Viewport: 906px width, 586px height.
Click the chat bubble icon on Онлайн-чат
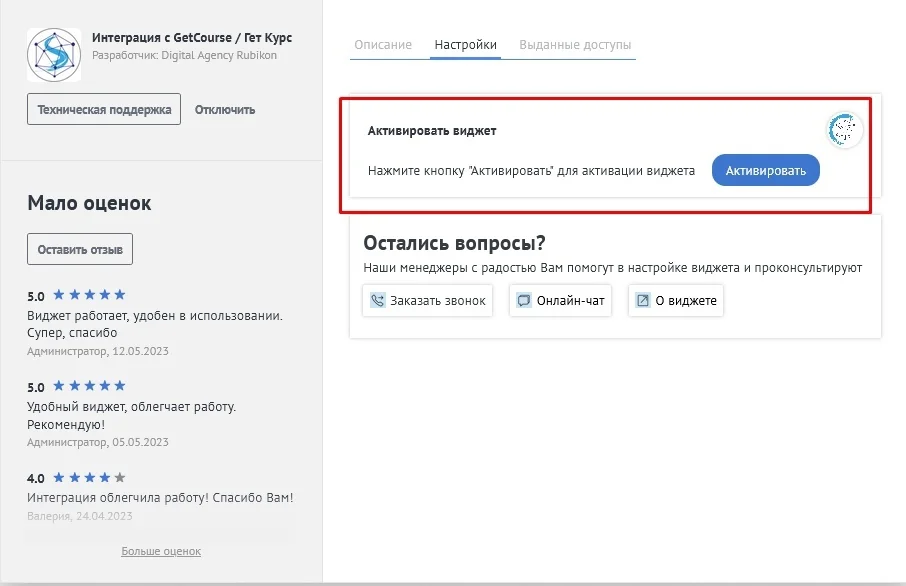tap(523, 299)
